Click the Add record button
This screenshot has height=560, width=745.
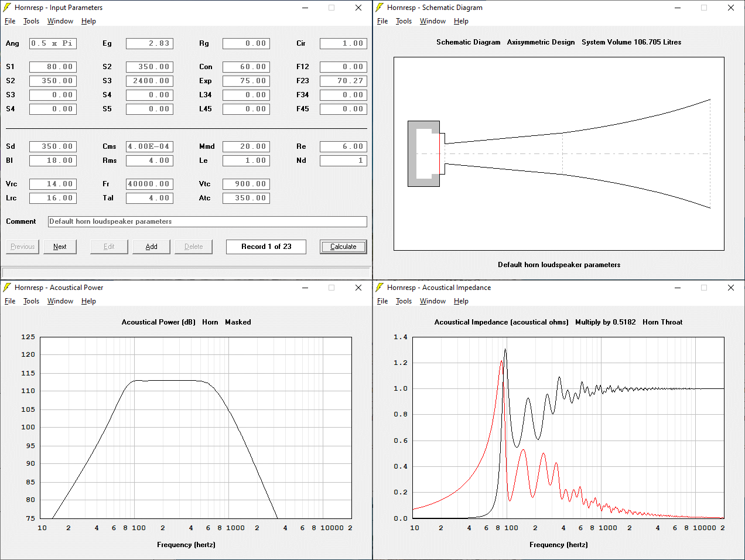point(151,247)
